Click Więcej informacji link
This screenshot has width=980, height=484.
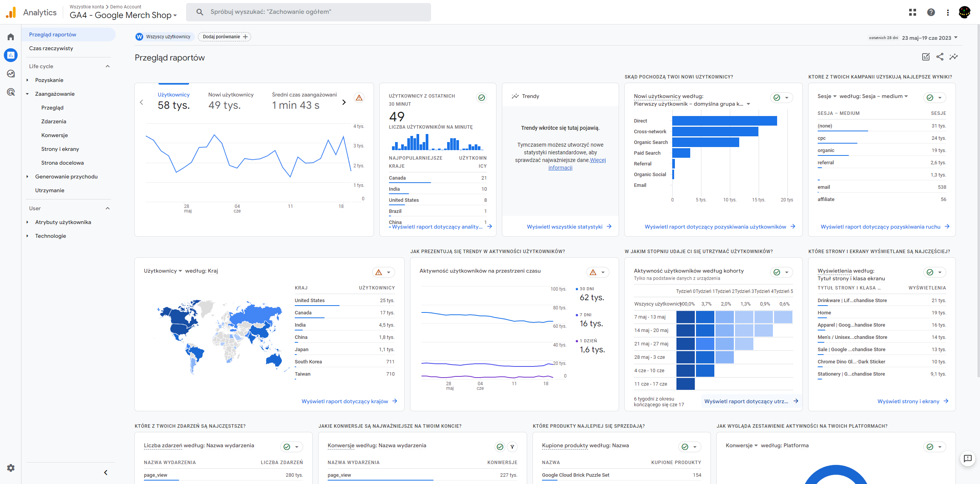coord(577,164)
